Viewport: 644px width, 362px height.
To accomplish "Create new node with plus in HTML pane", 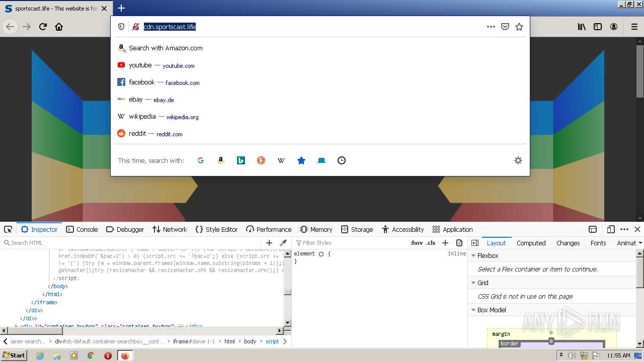I will [x=269, y=243].
